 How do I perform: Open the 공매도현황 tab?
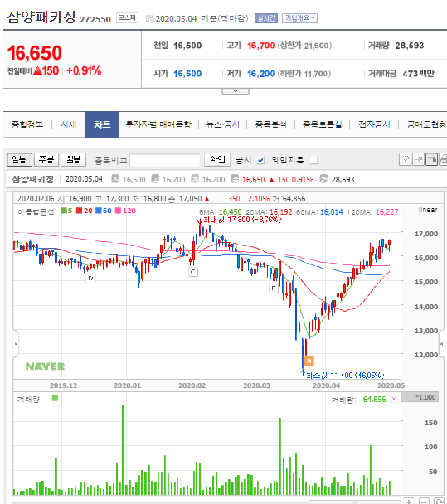(x=427, y=124)
